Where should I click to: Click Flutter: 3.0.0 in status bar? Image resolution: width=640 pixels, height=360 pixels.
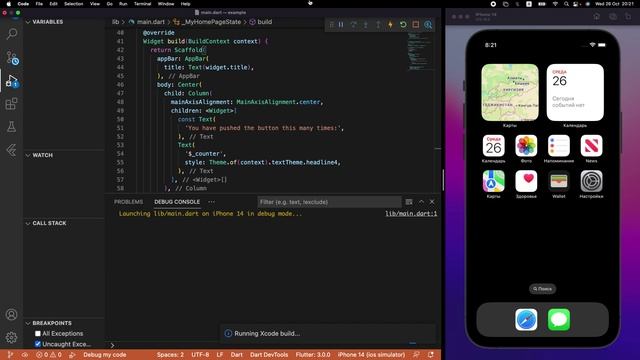click(x=313, y=355)
